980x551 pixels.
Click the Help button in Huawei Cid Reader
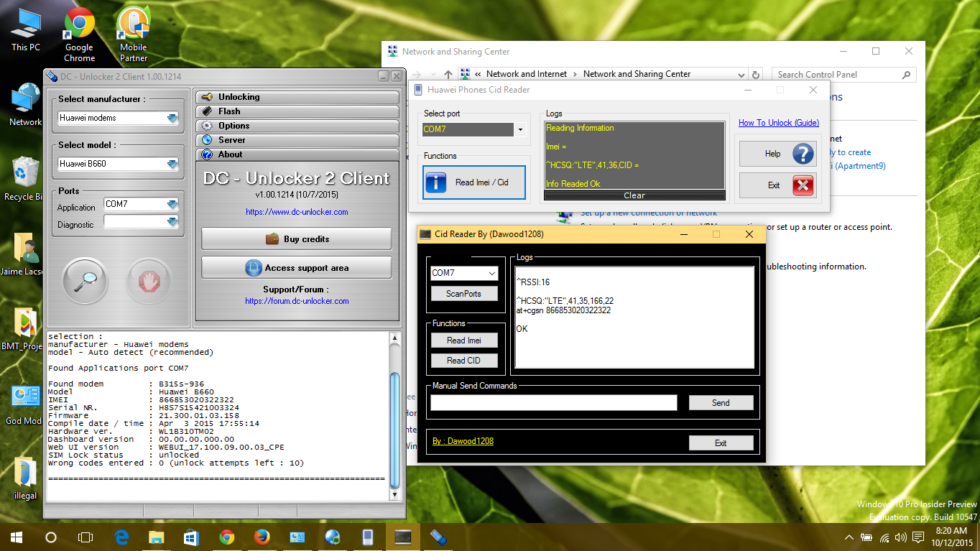pos(779,154)
